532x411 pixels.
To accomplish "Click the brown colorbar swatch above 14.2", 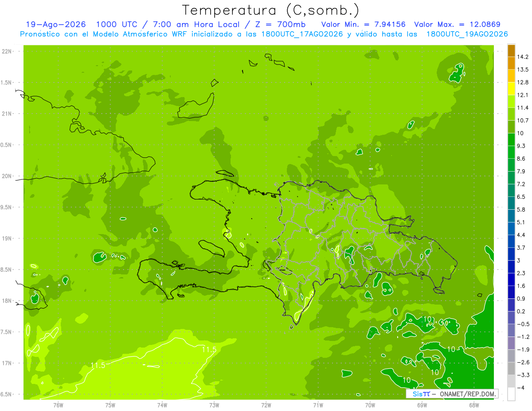I will point(511,51).
